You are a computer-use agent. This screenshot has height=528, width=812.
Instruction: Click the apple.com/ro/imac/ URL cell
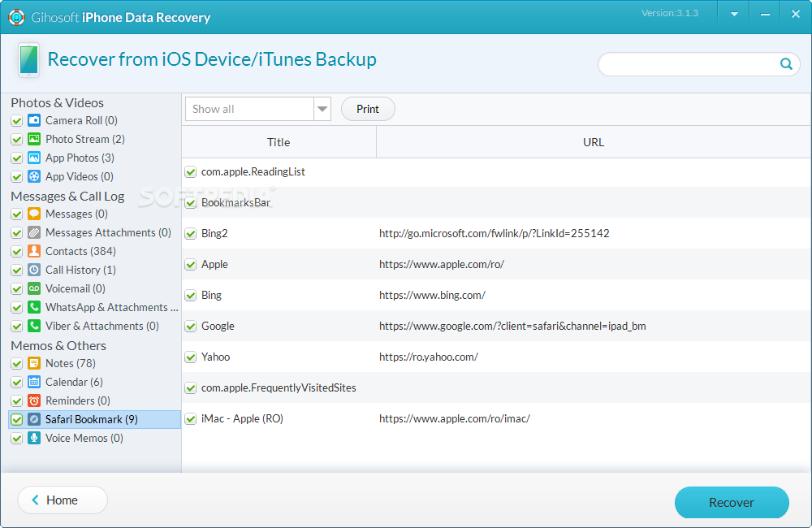pos(454,418)
